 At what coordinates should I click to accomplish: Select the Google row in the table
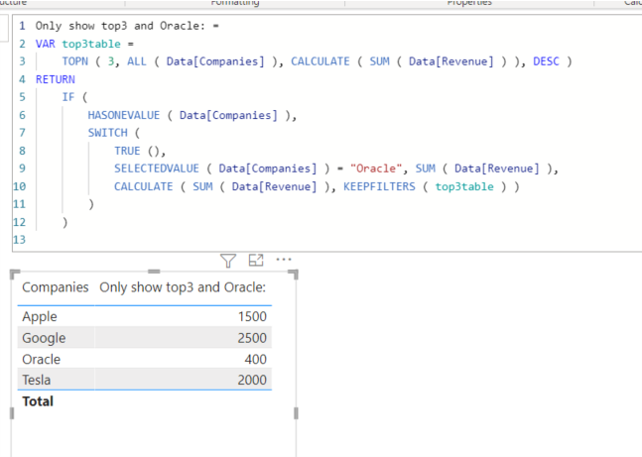click(x=145, y=337)
